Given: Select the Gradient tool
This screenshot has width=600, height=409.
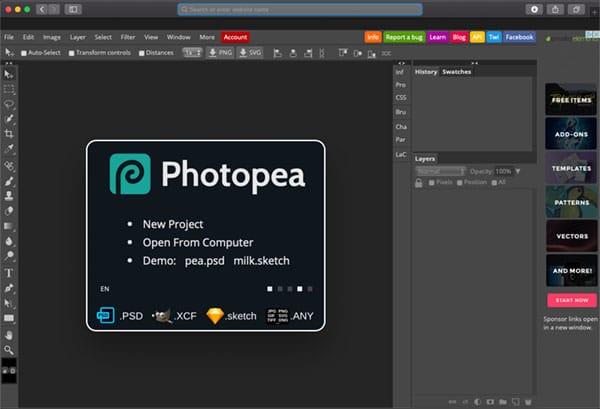Looking at the screenshot, I should pyautogui.click(x=8, y=226).
